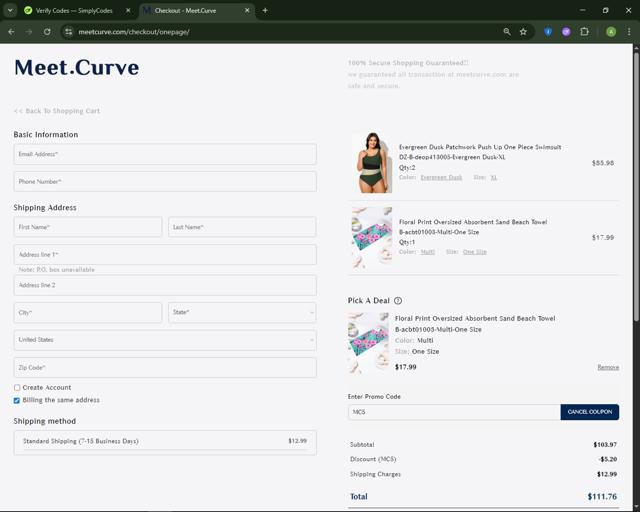Image resolution: width=640 pixels, height=512 pixels.
Task: Click the page vertical scrollbar
Action: click(x=636, y=188)
